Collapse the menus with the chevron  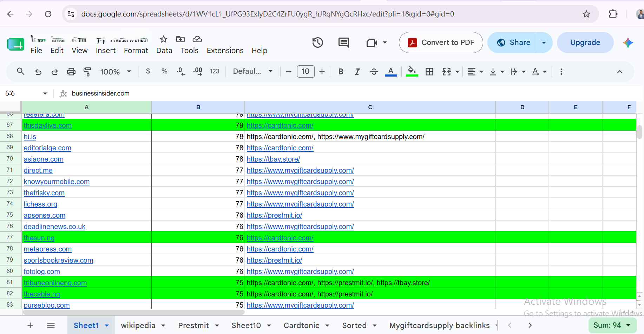click(620, 72)
